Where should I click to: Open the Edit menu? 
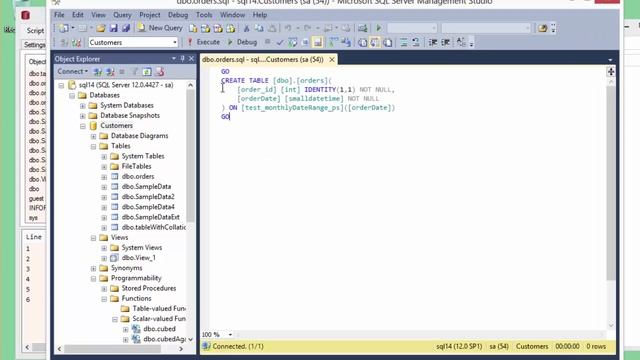[x=78, y=15]
